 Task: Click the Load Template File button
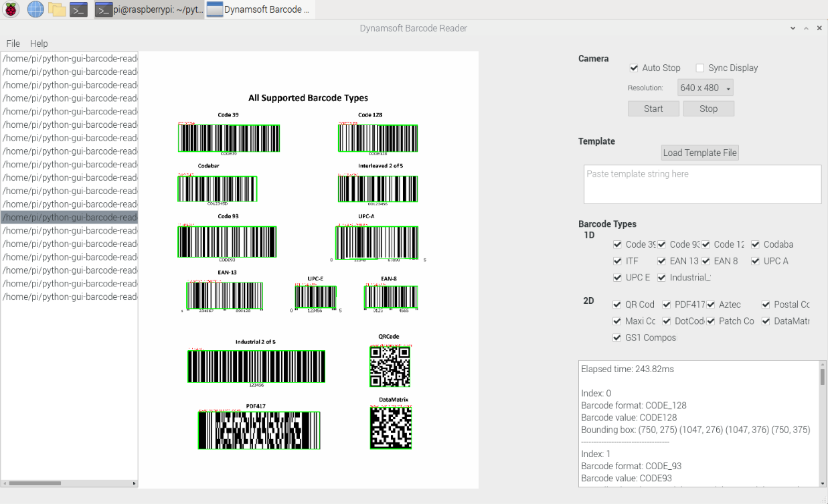coord(699,153)
